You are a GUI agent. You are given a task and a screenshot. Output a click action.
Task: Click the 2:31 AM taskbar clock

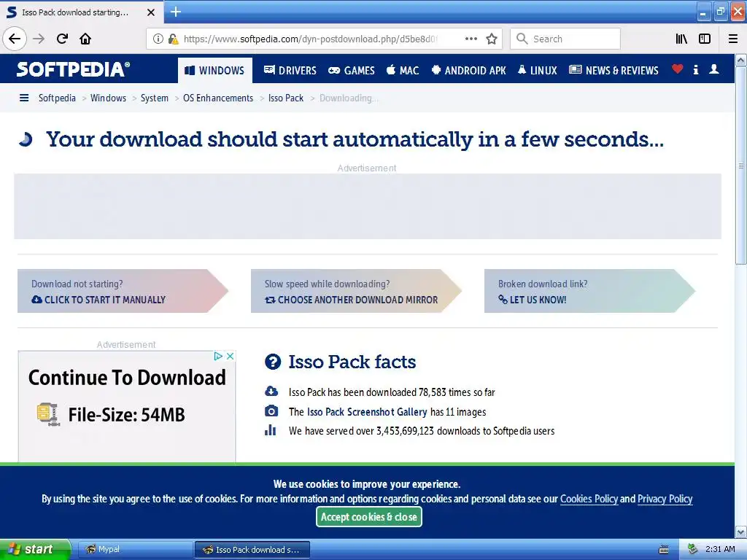pyautogui.click(x=720, y=549)
